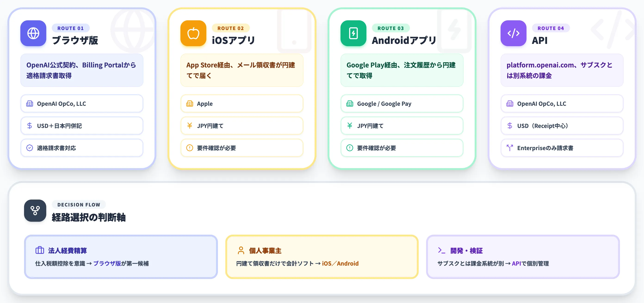This screenshot has height=303, width=644.
Task: Select the ROUTE 02 badge
Action: (230, 28)
